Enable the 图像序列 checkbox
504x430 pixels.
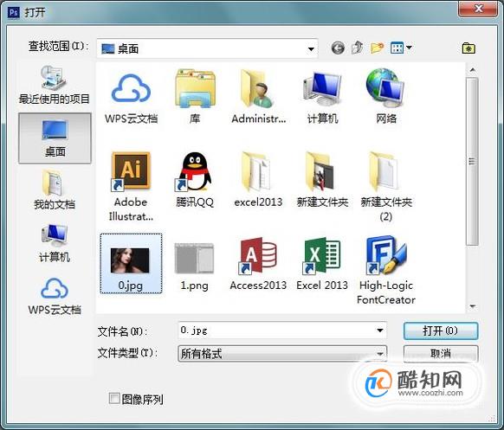point(114,399)
